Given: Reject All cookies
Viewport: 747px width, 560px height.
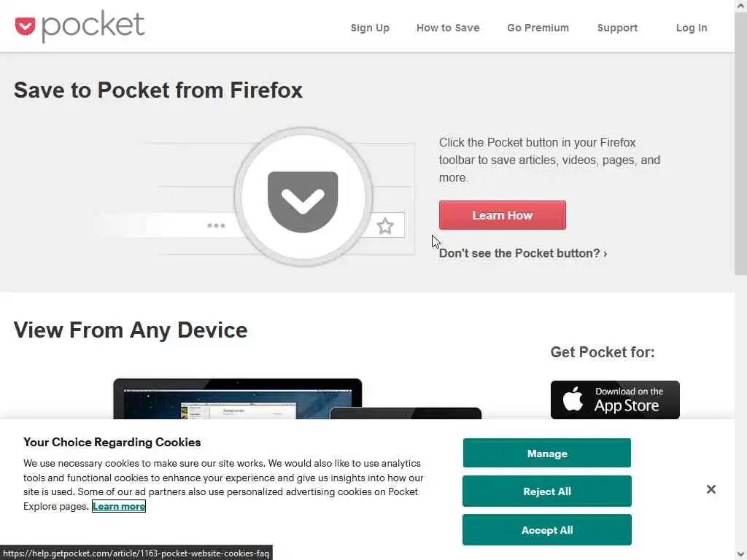Looking at the screenshot, I should (x=547, y=491).
